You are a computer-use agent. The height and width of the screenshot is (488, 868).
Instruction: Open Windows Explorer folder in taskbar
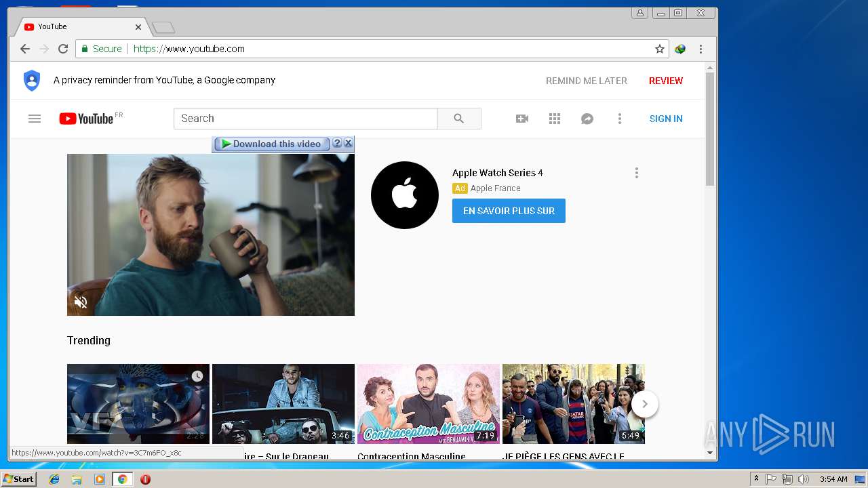tap(77, 479)
